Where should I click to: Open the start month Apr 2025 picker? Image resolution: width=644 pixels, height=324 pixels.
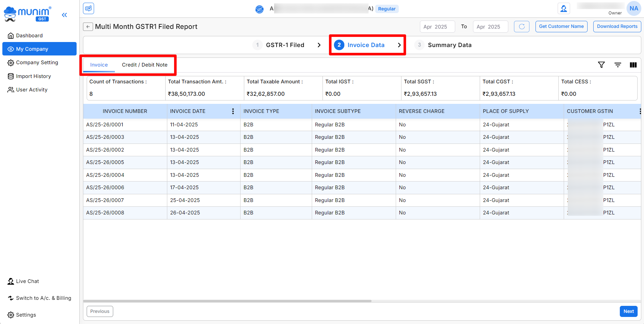437,27
